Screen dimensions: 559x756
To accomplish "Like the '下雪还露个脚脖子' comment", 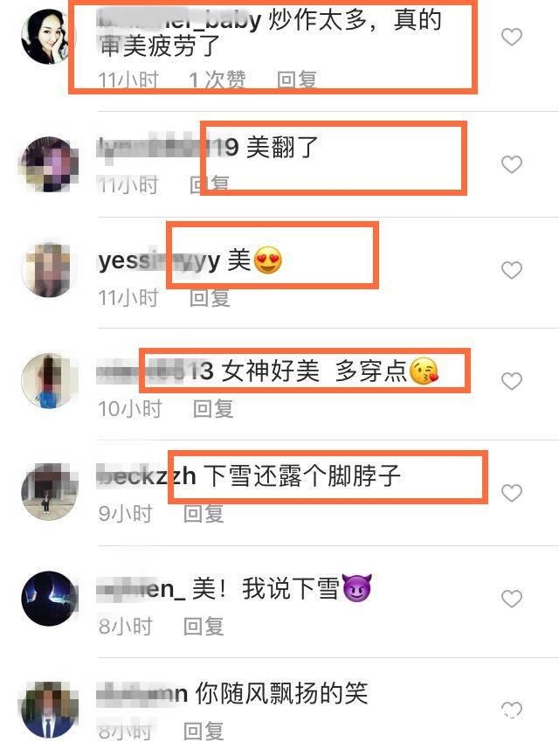I will (511, 493).
